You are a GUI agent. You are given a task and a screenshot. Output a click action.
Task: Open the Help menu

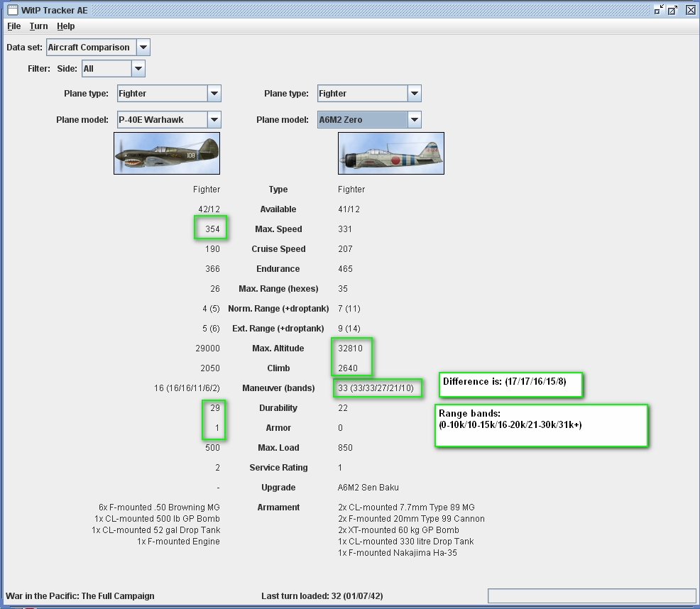click(65, 26)
